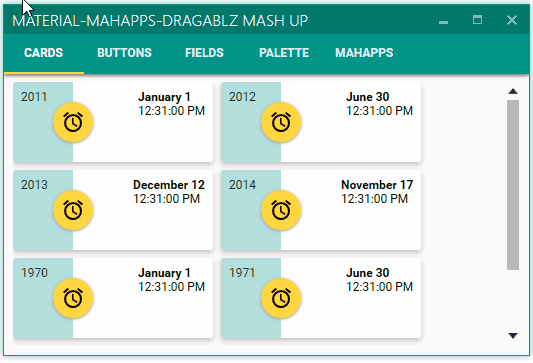533x363 pixels.
Task: Click the alarm clock icon on the 2012 card
Action: click(281, 122)
